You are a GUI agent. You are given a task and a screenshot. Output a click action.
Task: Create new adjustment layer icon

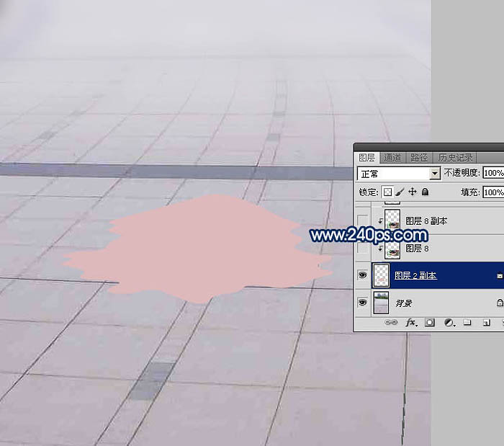[x=449, y=322]
